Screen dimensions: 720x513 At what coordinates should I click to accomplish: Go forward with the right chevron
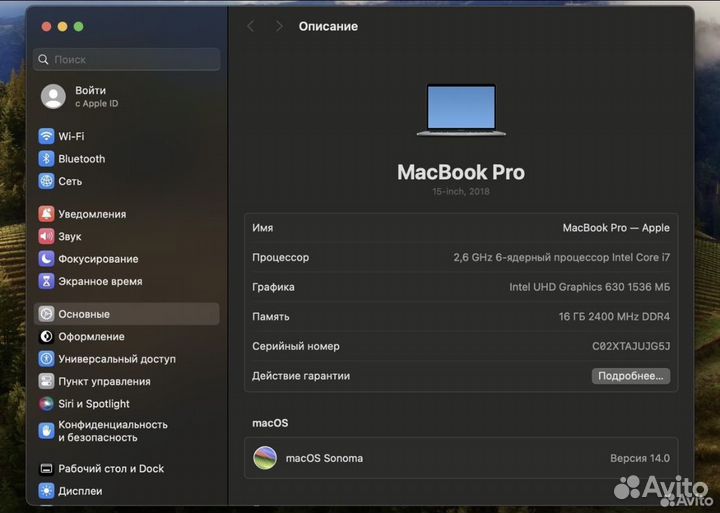[x=279, y=26]
